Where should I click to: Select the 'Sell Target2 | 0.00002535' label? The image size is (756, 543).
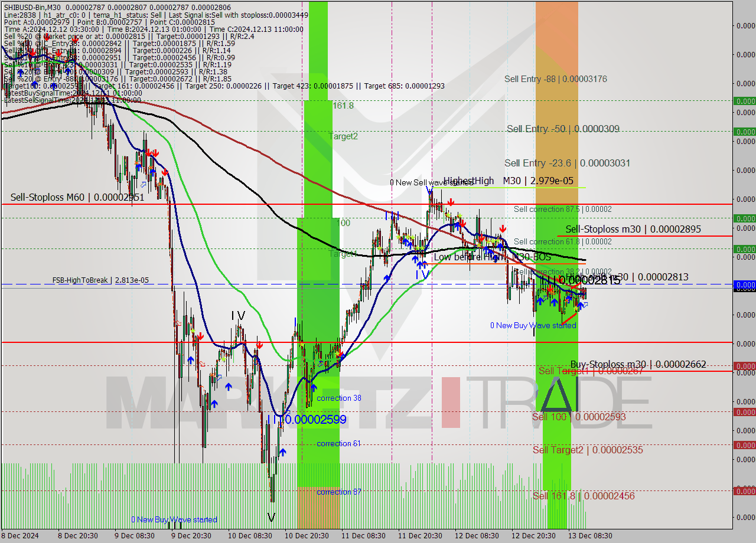pyautogui.click(x=588, y=450)
